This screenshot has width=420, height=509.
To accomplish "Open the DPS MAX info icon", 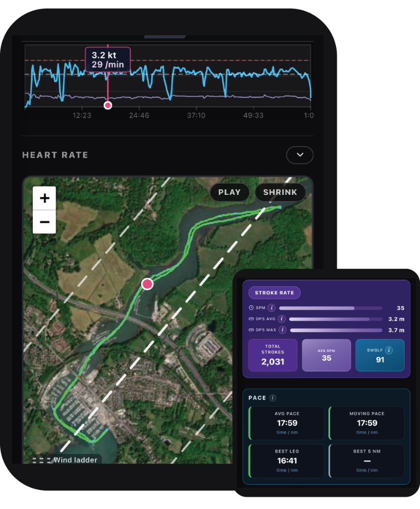I will [283, 330].
